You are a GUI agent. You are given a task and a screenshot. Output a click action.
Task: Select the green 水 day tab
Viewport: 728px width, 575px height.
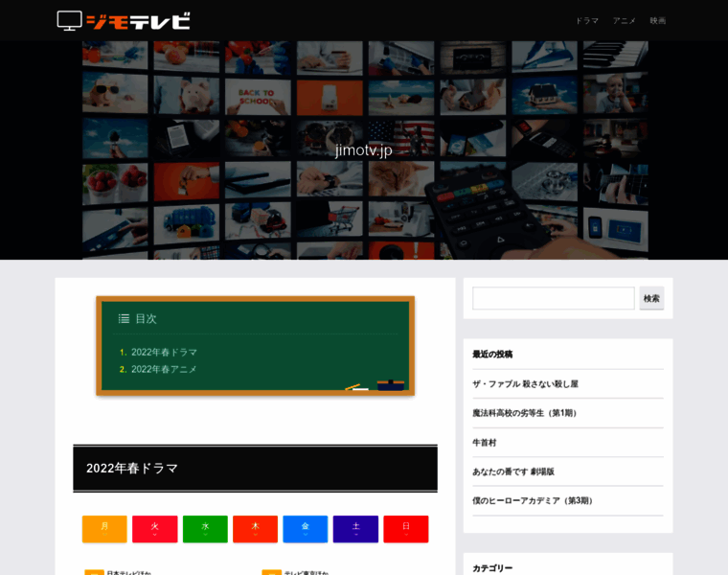205,529
